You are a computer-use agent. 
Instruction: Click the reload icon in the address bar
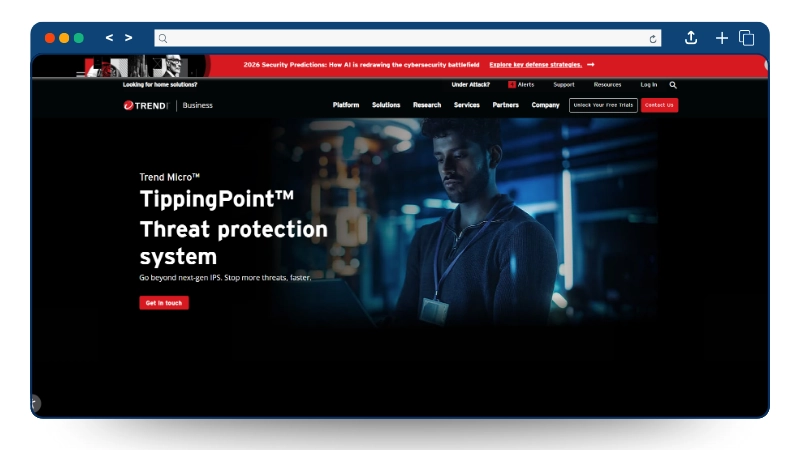[653, 39]
